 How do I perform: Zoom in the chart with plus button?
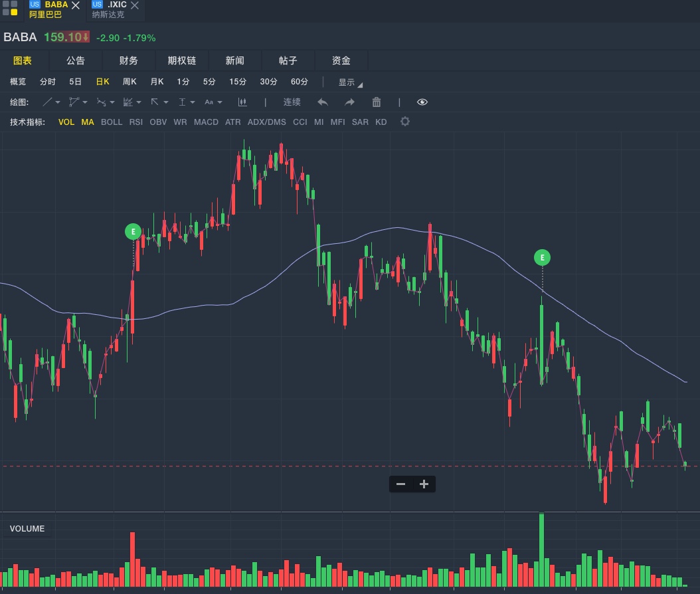pos(424,484)
